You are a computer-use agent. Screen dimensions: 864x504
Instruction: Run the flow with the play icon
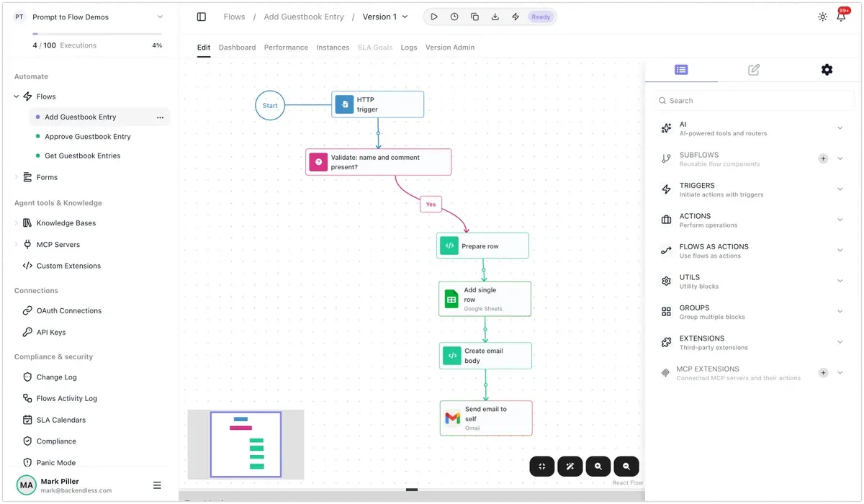pyautogui.click(x=434, y=17)
